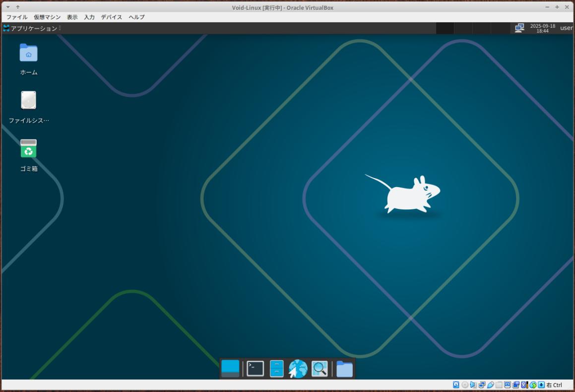Open the application finder magnifier icon

(x=319, y=369)
